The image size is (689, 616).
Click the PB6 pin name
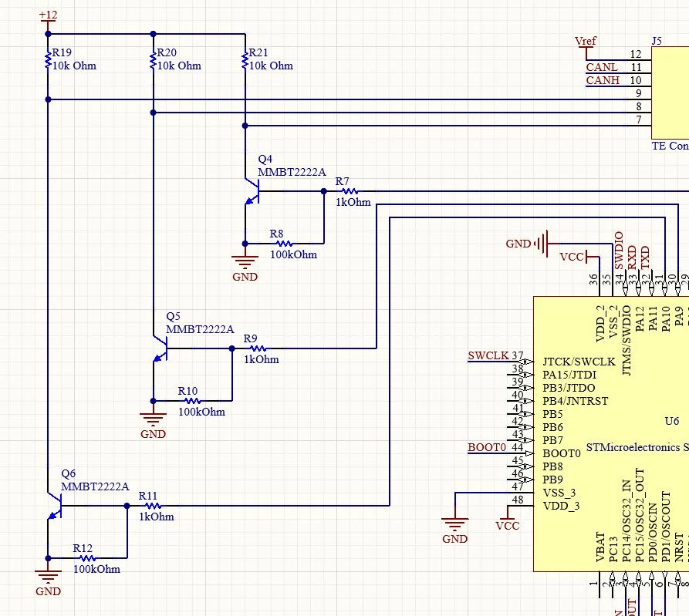[x=552, y=427]
